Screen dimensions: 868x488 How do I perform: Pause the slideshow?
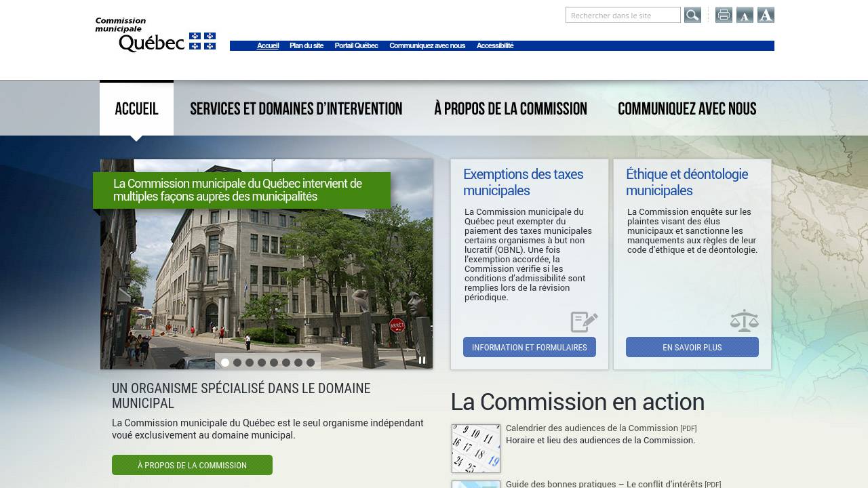pyautogui.click(x=422, y=361)
